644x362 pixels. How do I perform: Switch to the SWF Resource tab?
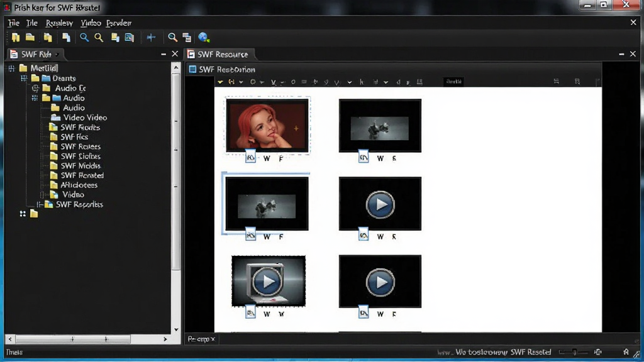(x=219, y=54)
